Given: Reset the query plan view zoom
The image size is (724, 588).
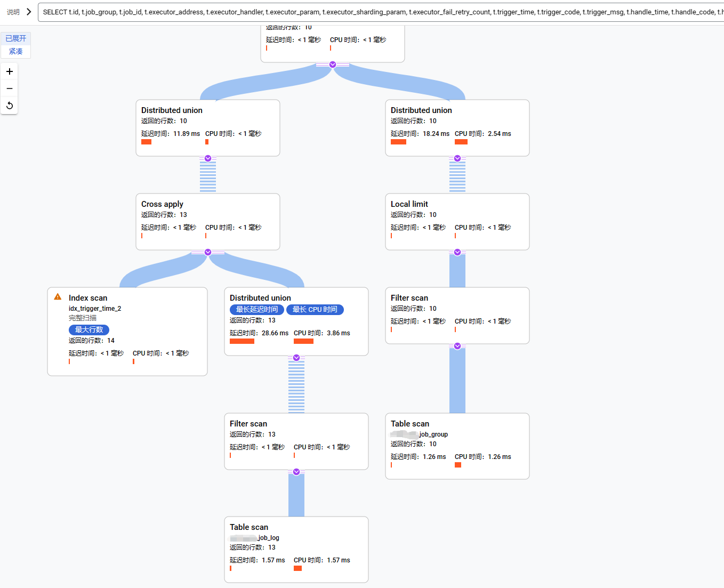Looking at the screenshot, I should click(x=10, y=106).
